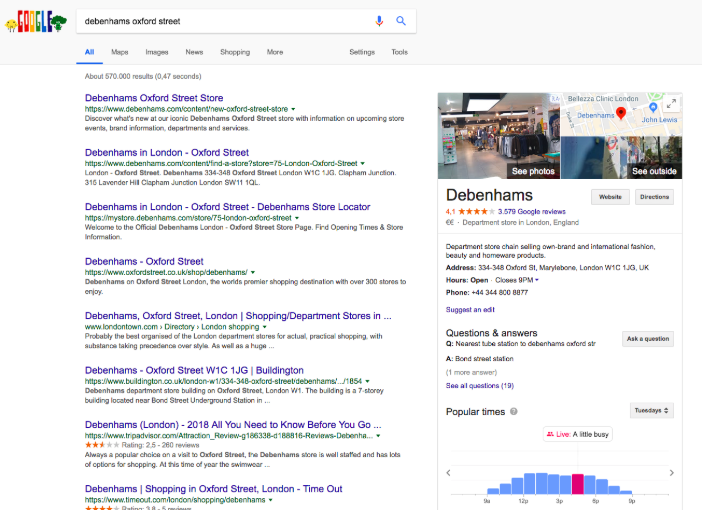Open 'Debenhams in London - Oxford Street' find-a-store result
The image size is (703, 514).
pos(167,152)
